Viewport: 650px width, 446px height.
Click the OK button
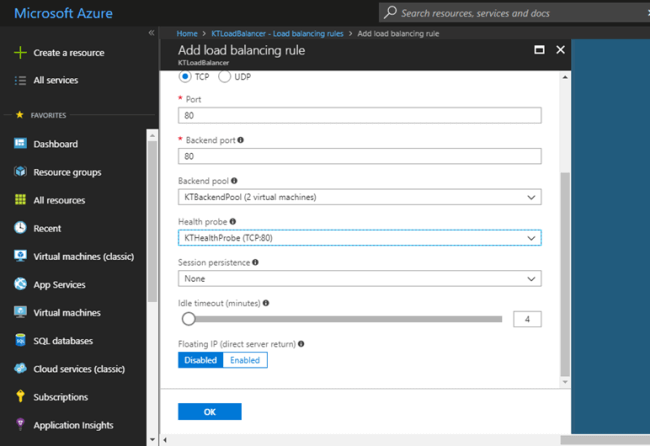click(210, 412)
